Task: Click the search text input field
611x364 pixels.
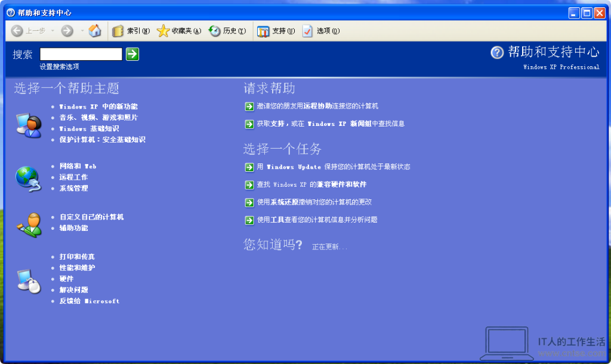Action: 81,54
